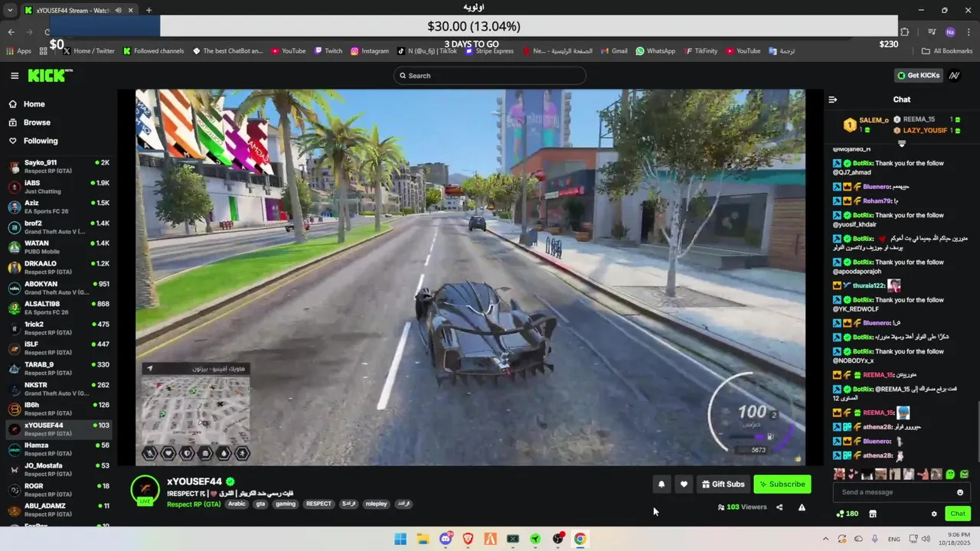
Task: Open Chrome from the taskbar
Action: click(x=580, y=539)
